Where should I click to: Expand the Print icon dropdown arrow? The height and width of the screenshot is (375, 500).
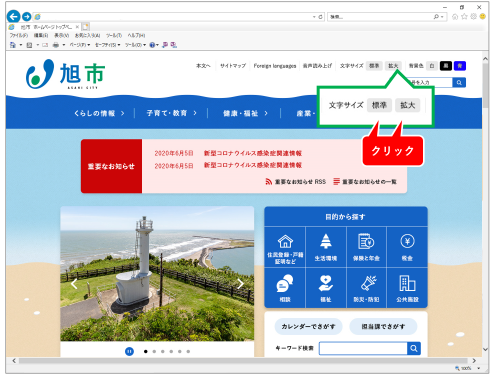point(64,45)
